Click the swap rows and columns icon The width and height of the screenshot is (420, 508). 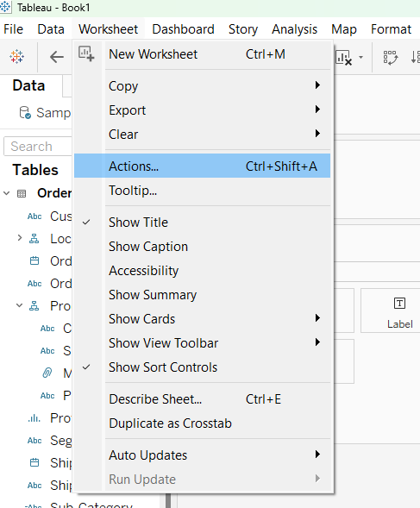pyautogui.click(x=390, y=58)
